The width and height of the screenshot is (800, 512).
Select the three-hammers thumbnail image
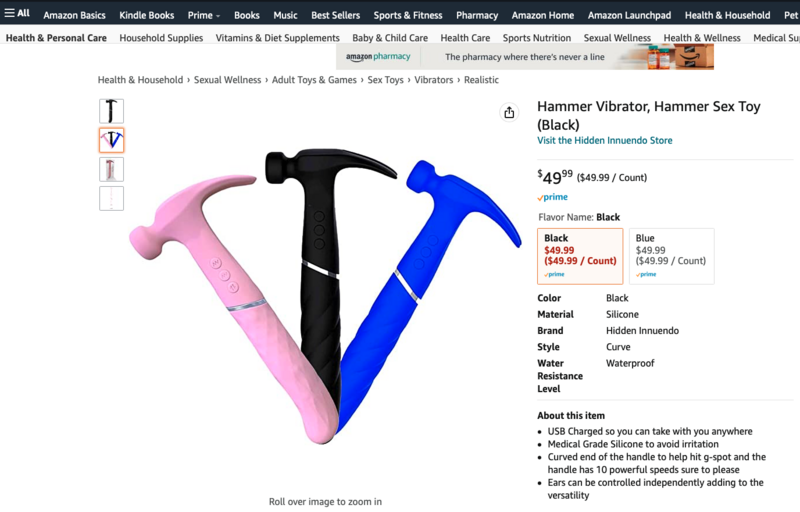(111, 140)
